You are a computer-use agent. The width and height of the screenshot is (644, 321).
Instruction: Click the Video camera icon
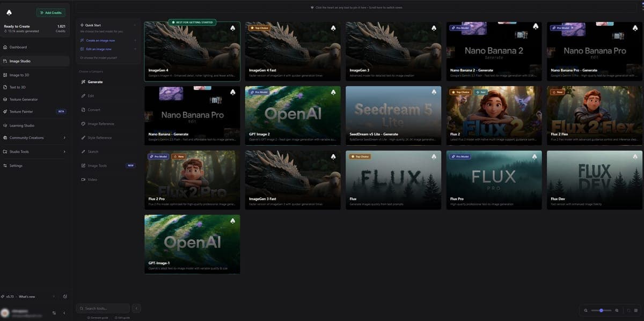[83, 180]
